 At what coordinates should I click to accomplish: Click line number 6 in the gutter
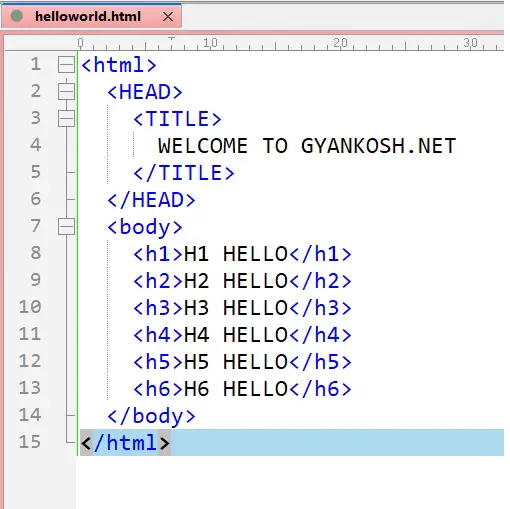36,199
